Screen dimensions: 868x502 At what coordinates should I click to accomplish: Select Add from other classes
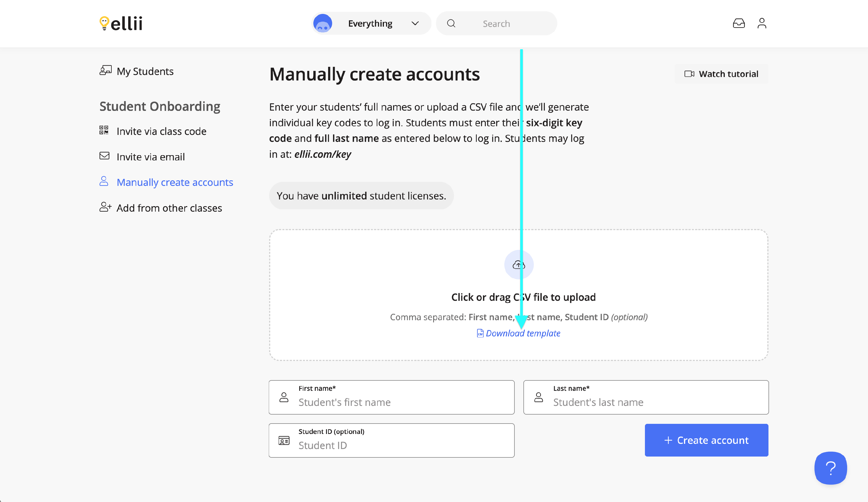coord(169,208)
